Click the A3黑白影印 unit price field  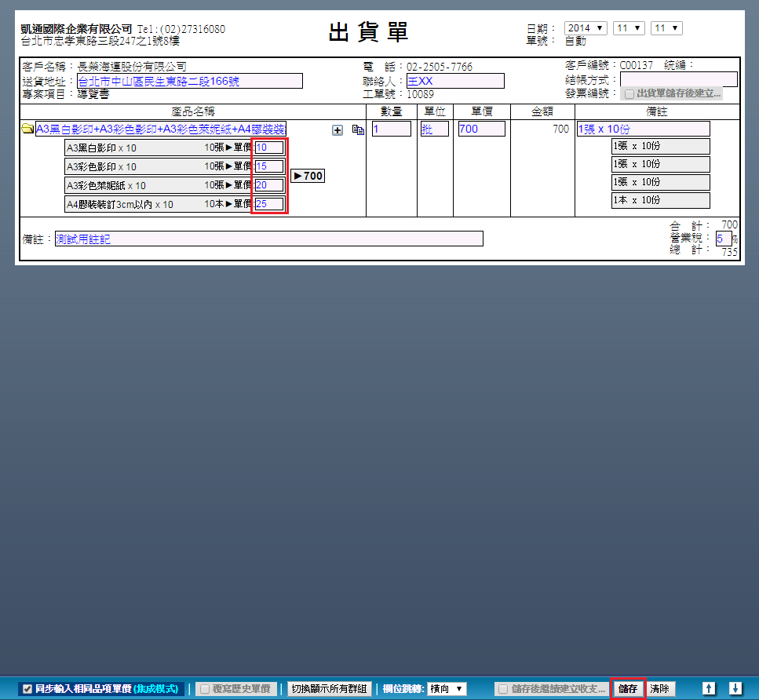click(x=269, y=148)
